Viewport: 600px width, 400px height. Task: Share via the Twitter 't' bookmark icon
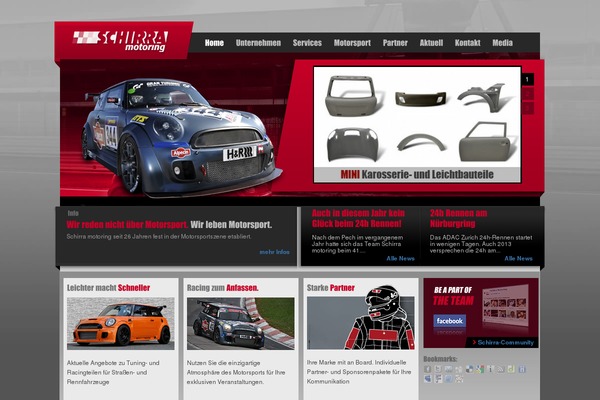coord(438,369)
